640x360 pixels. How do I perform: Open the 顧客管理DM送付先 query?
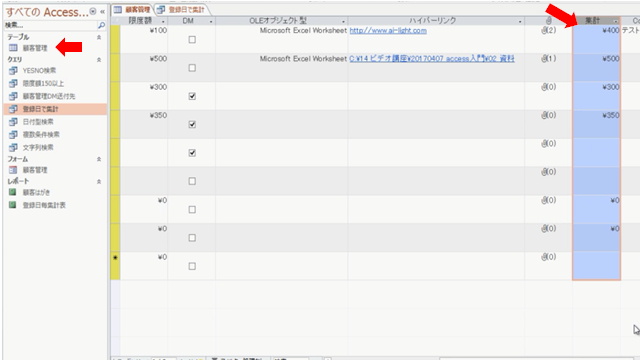pos(49,96)
